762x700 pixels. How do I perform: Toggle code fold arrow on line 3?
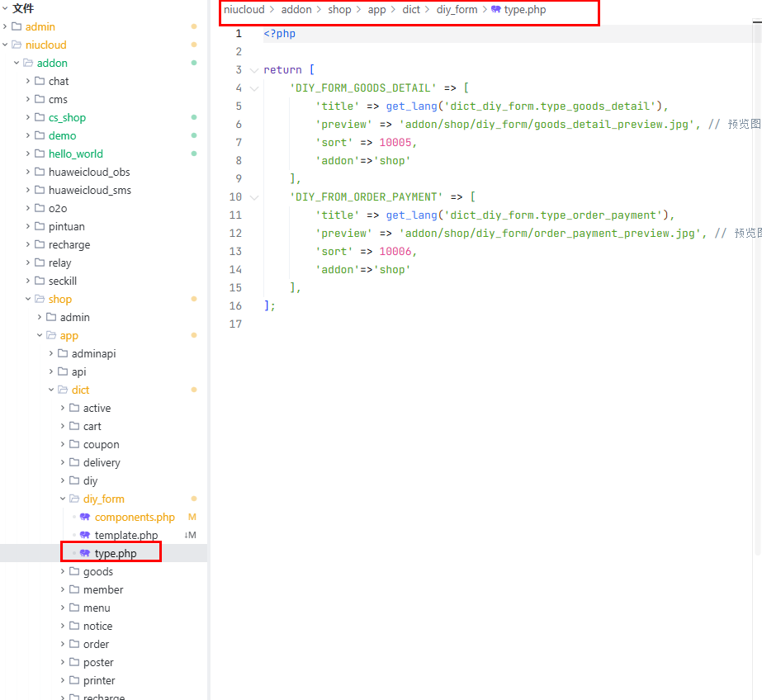tap(254, 70)
